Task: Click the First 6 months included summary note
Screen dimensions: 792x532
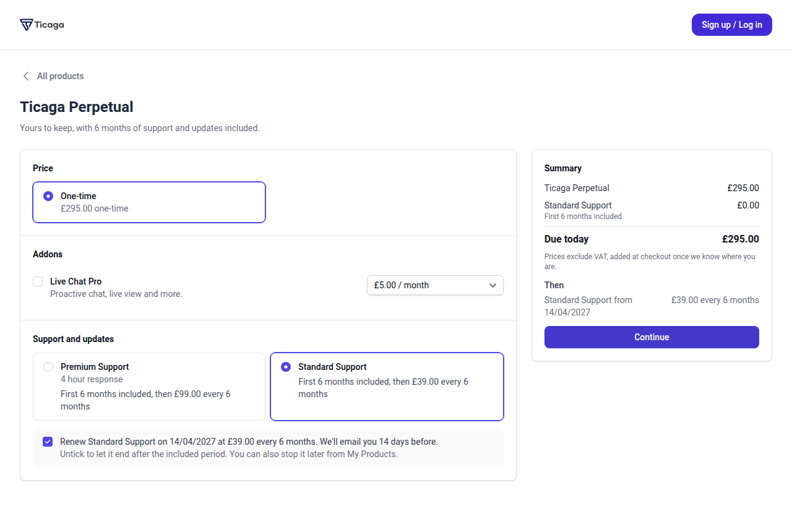Action: [583, 217]
